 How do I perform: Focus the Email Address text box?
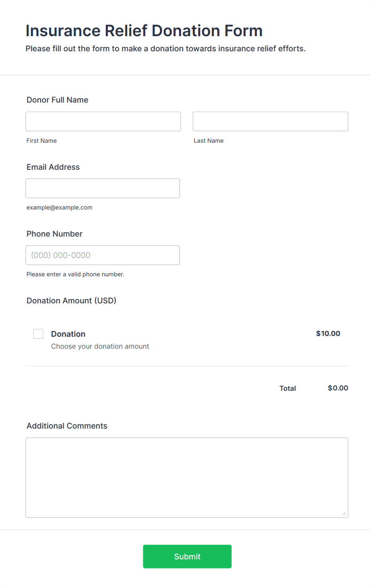click(x=103, y=188)
